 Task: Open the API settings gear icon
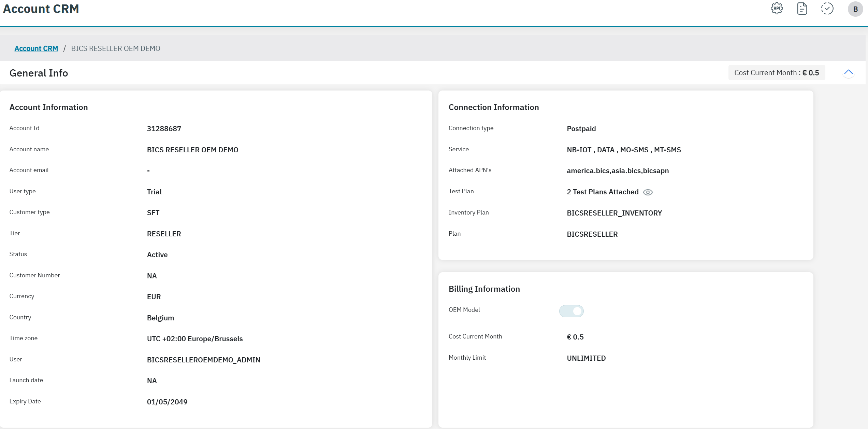(777, 9)
